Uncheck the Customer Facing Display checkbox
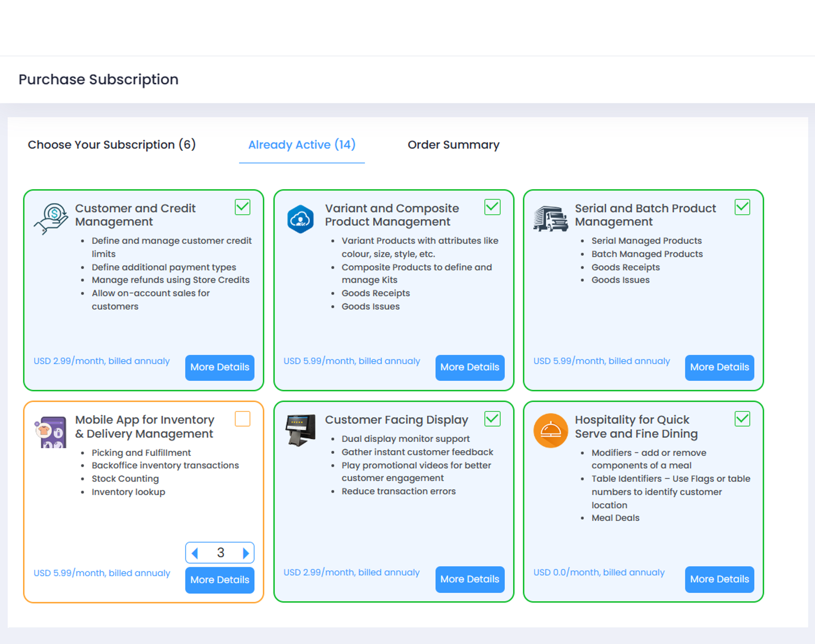This screenshot has height=644, width=815. [492, 419]
